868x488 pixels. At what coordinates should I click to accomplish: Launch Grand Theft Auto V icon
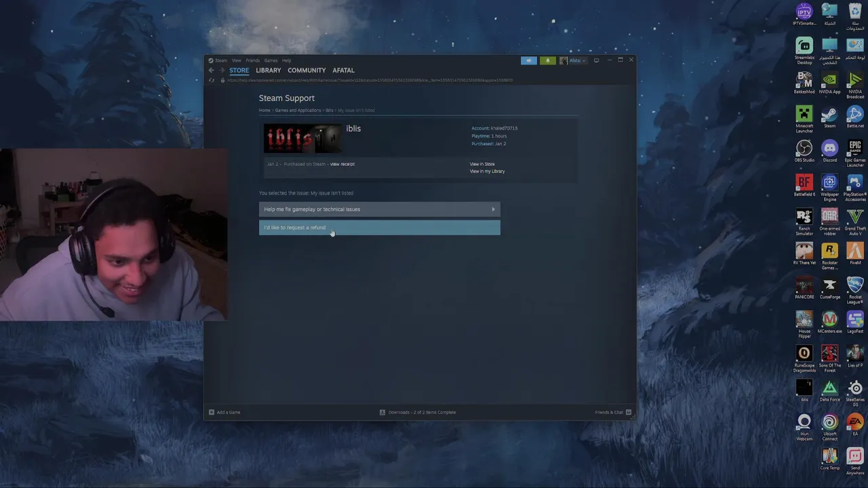tap(855, 222)
